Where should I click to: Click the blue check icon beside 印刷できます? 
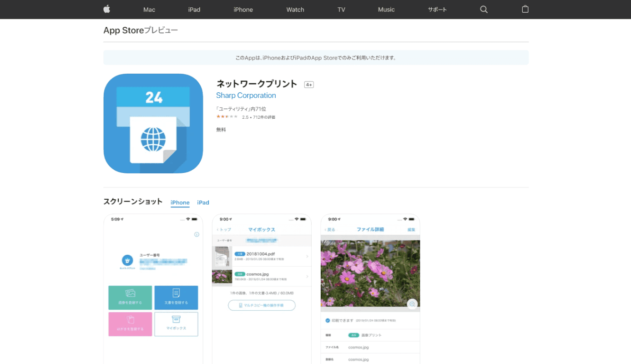(328, 320)
